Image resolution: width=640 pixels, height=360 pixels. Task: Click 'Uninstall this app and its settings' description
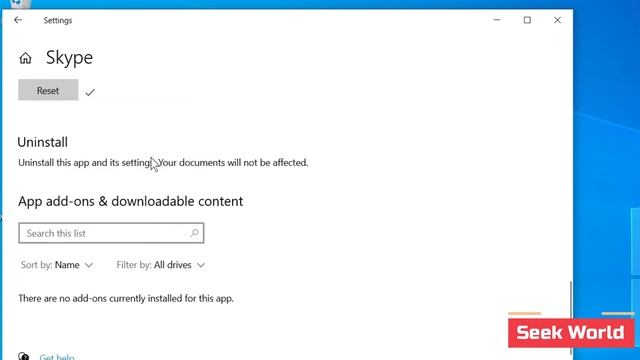click(x=163, y=162)
